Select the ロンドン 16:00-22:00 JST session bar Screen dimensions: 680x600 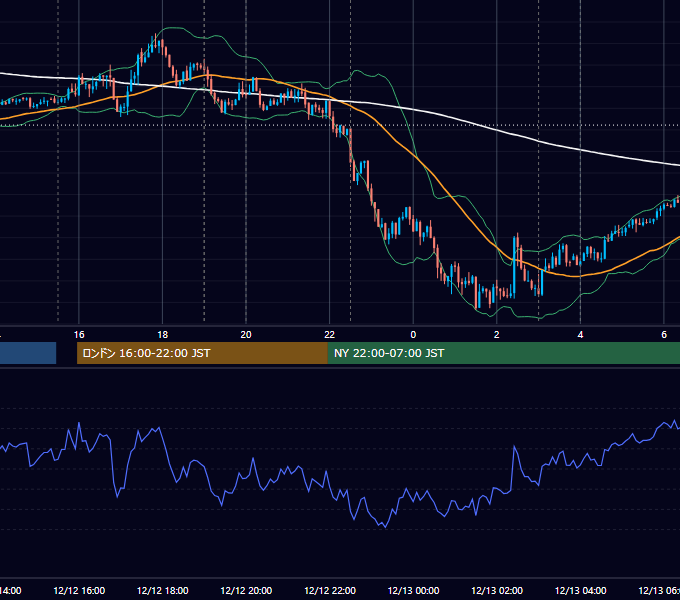pyautogui.click(x=202, y=353)
